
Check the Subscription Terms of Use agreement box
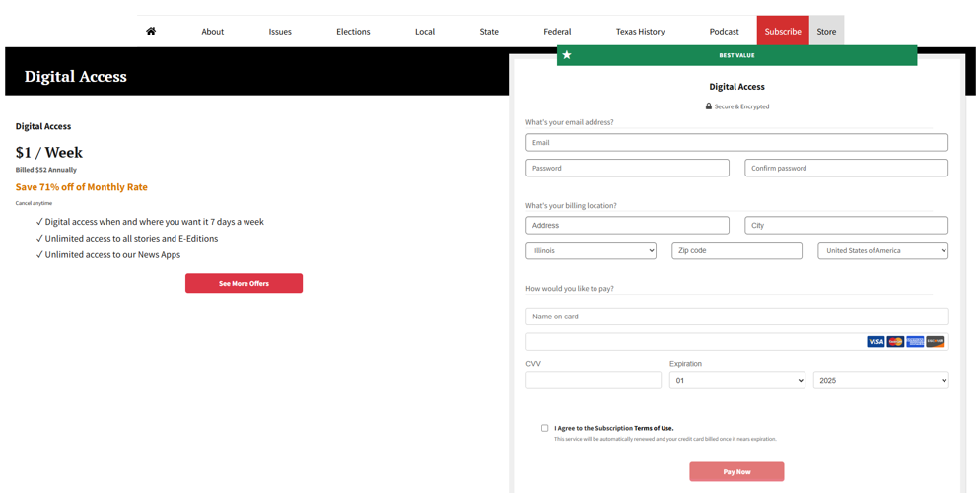(x=544, y=428)
